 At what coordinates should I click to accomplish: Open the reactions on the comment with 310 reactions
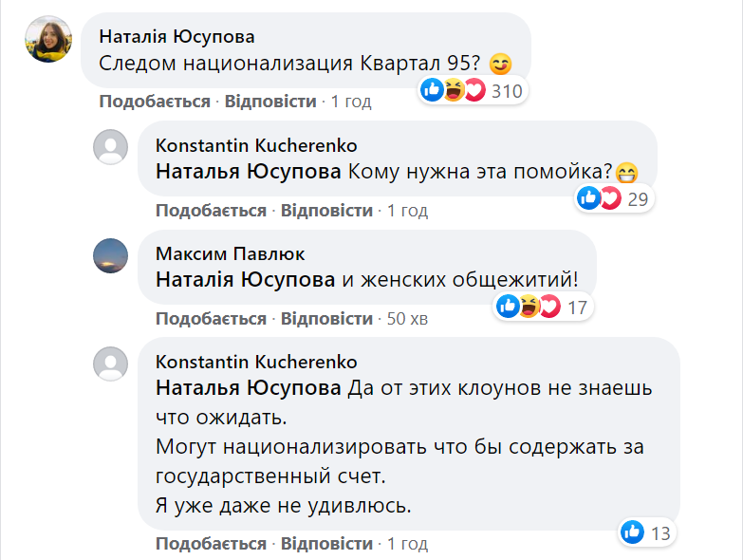tap(471, 91)
